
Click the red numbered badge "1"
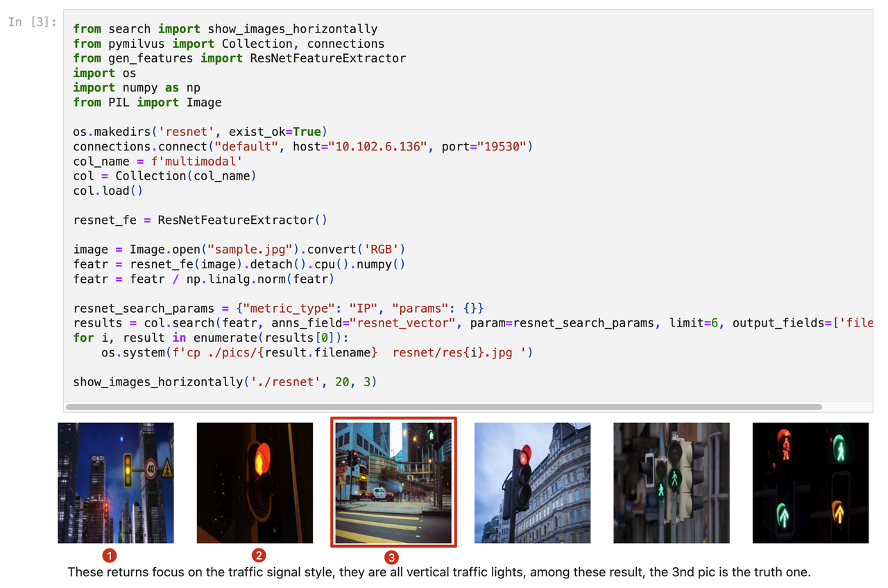click(x=110, y=555)
